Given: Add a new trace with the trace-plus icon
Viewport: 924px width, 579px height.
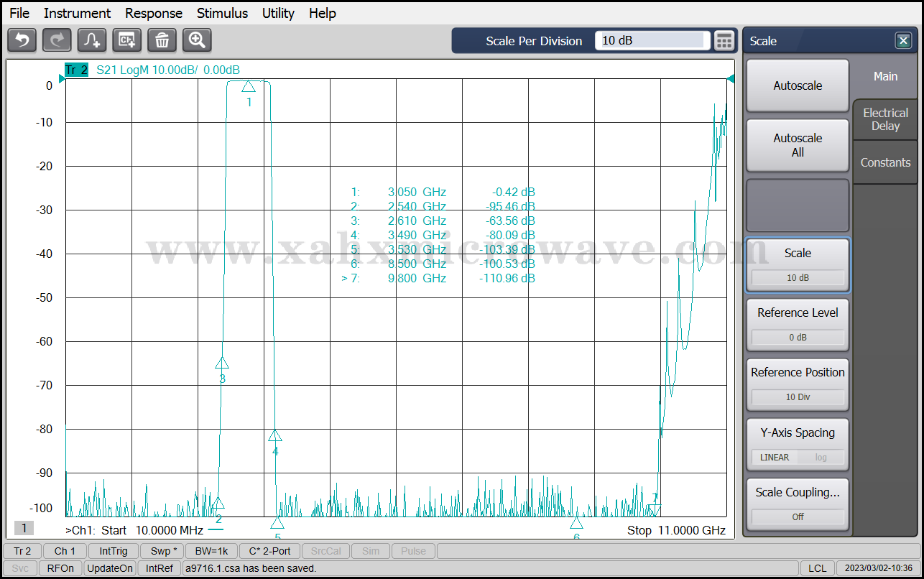Looking at the screenshot, I should [x=92, y=40].
